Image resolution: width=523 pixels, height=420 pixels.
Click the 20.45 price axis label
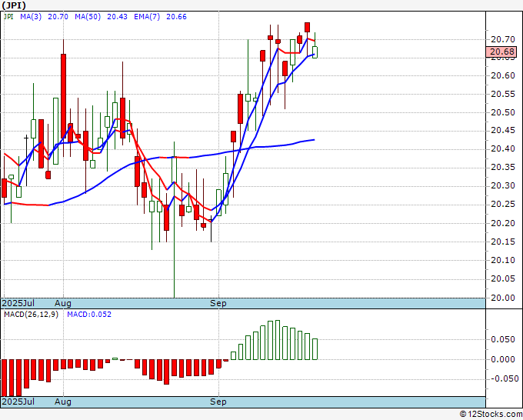503,131
